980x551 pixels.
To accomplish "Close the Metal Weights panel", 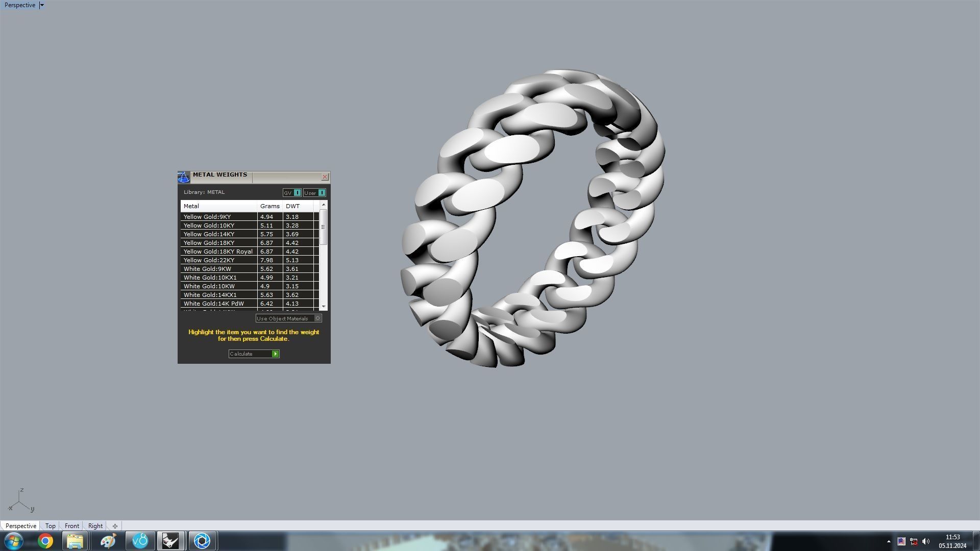I will [325, 177].
